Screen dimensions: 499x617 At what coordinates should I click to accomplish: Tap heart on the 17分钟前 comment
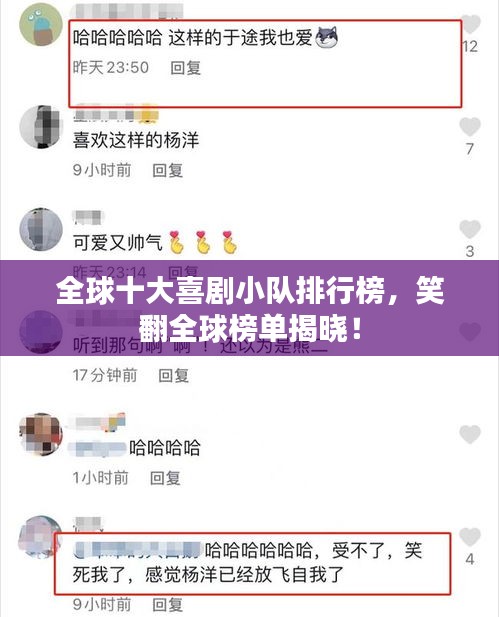(470, 332)
